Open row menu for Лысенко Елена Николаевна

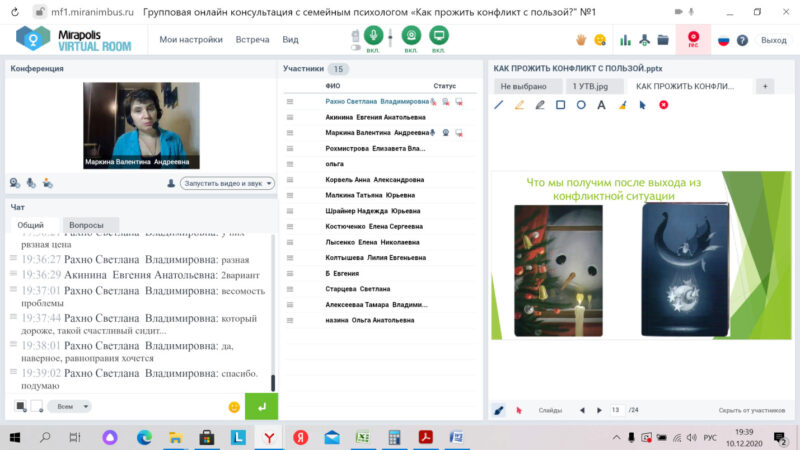coord(290,242)
